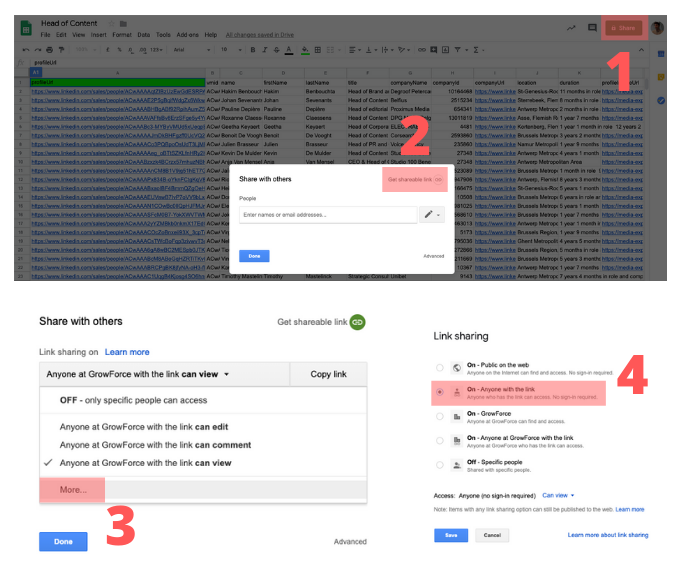
Task: Click the user account avatar
Action: tap(657, 28)
